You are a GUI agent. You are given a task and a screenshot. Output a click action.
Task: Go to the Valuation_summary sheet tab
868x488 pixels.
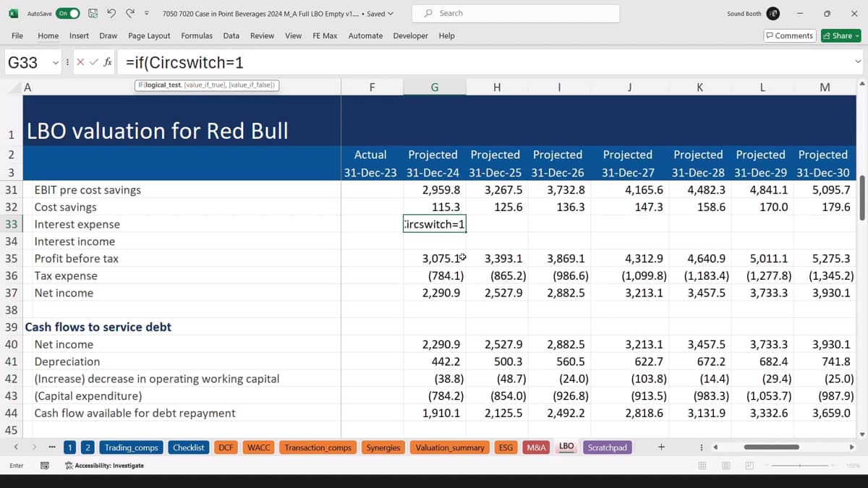click(x=450, y=448)
